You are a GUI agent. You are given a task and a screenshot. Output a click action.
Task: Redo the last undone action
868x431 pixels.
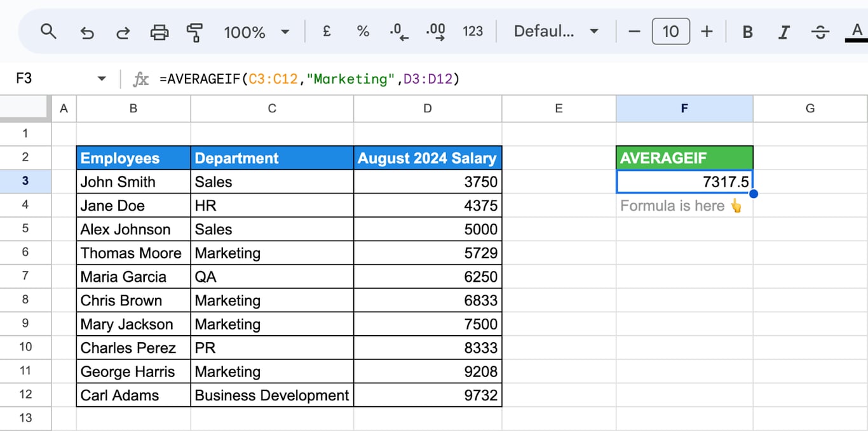(x=123, y=32)
